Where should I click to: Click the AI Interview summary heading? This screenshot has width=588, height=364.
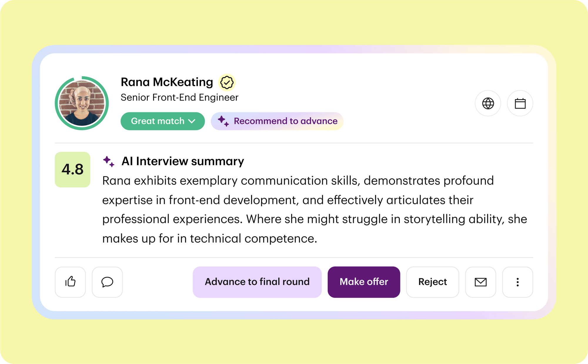[x=183, y=161]
